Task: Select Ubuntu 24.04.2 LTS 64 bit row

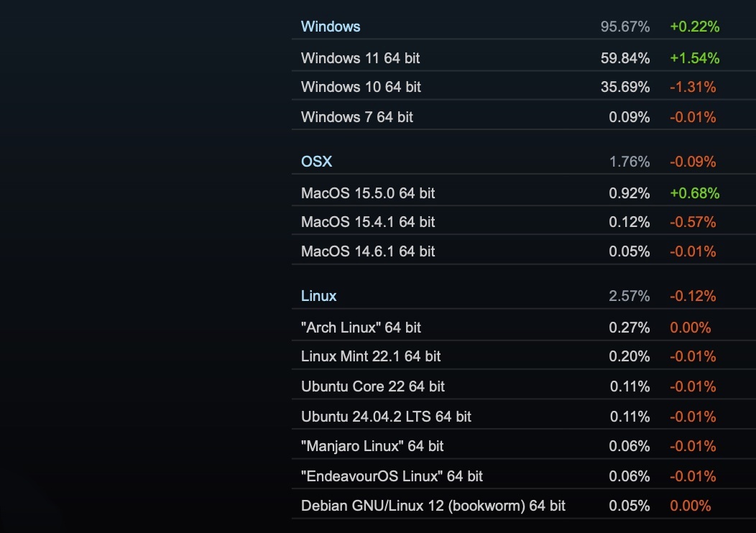Action: coord(386,417)
